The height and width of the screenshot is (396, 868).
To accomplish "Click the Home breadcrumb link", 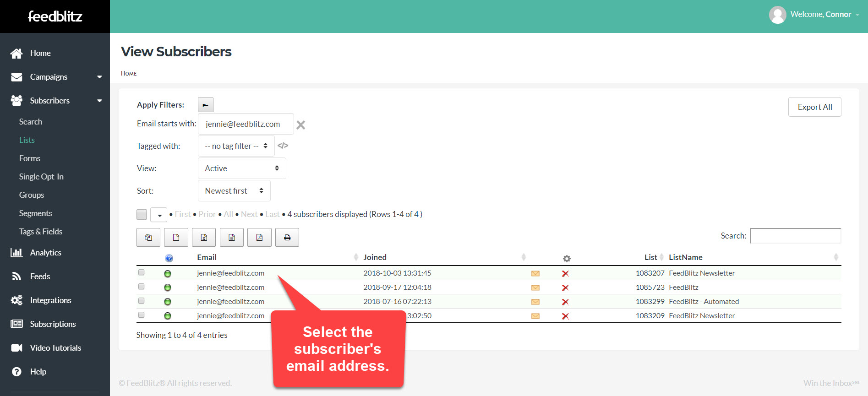I will click(129, 73).
